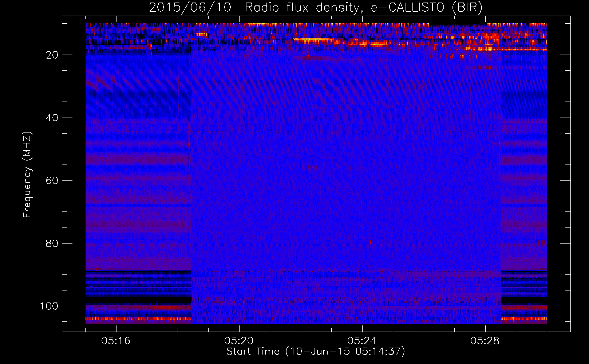The width and height of the screenshot is (589, 364).
Task: Click the plot title "2015/06/10 Radio flux density, e-CALLISTO (BIR)"
Action: tap(316, 7)
